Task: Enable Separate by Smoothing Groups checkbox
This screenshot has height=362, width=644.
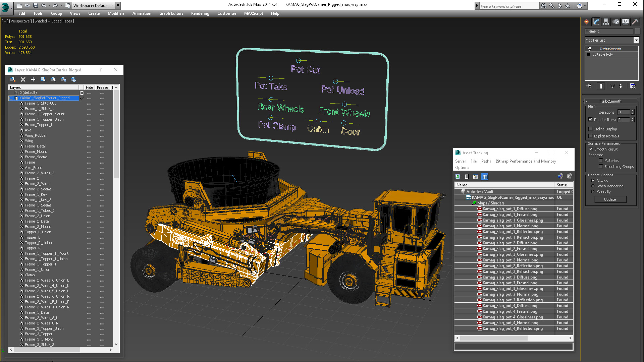Action: point(601,167)
